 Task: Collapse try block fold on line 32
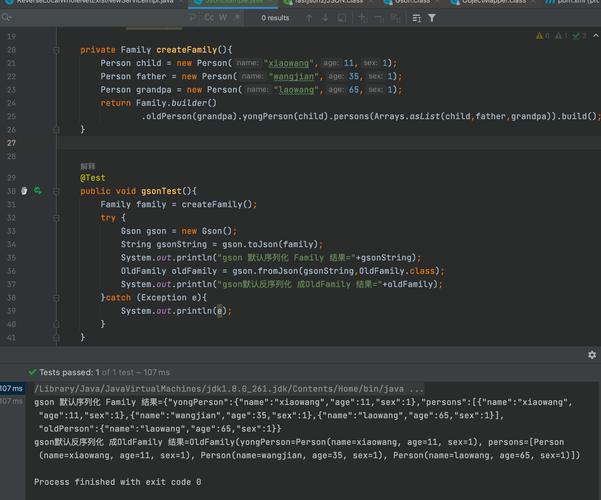point(56,218)
